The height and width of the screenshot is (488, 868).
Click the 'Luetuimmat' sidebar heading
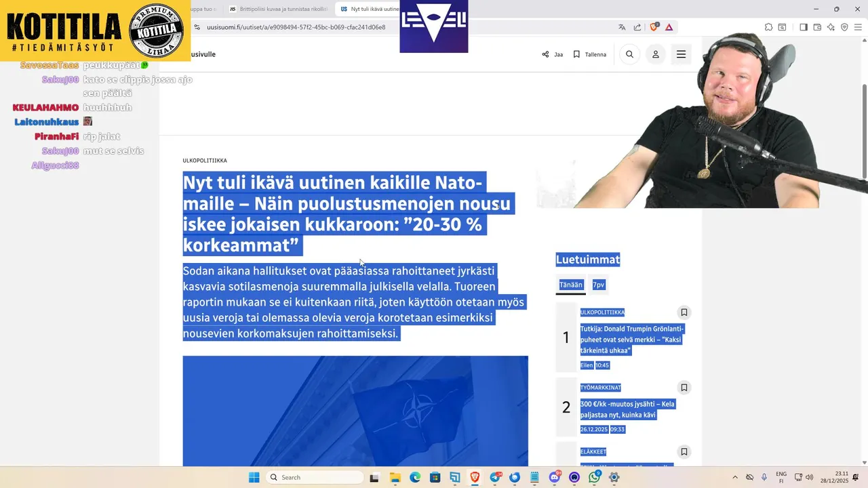point(588,260)
